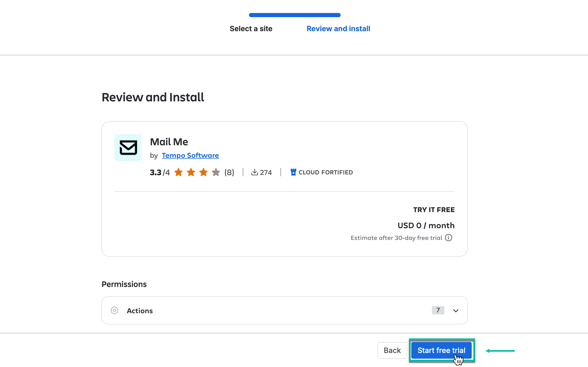This screenshot has width=588, height=367.
Task: Click the downloads count icon
Action: [254, 172]
